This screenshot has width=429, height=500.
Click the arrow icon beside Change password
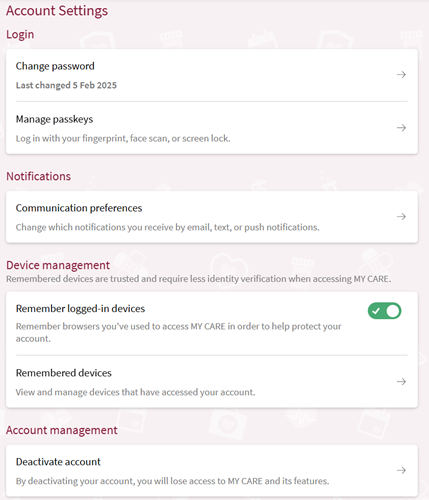pos(401,75)
